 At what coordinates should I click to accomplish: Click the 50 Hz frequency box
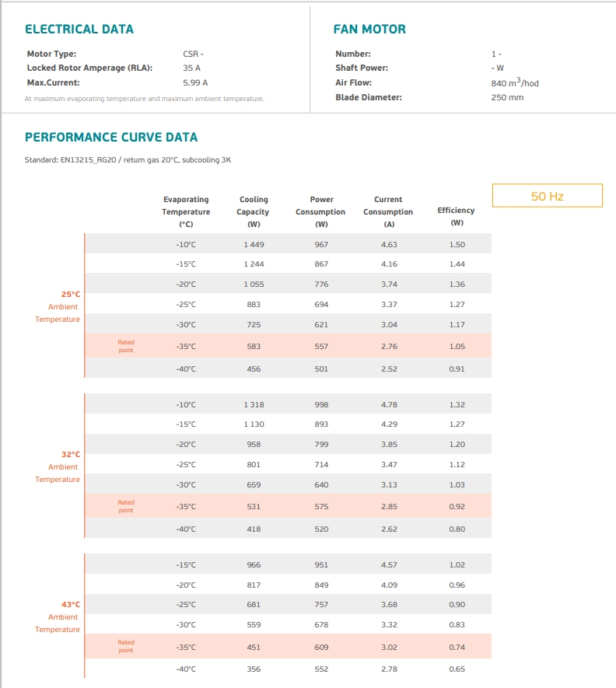[x=547, y=196]
